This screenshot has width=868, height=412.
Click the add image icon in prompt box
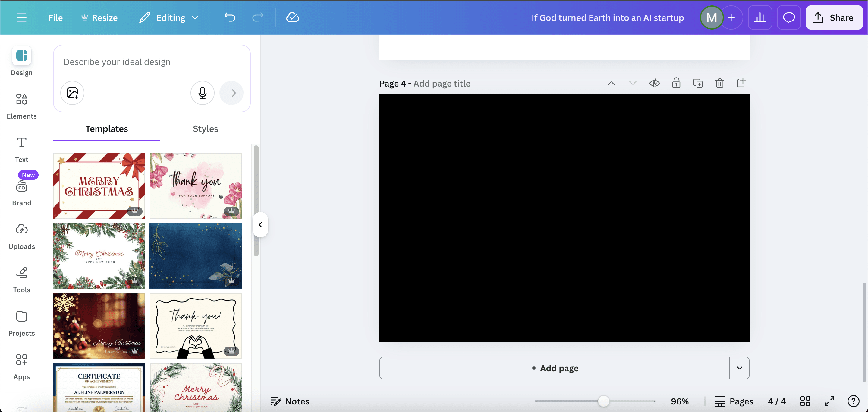point(72,93)
